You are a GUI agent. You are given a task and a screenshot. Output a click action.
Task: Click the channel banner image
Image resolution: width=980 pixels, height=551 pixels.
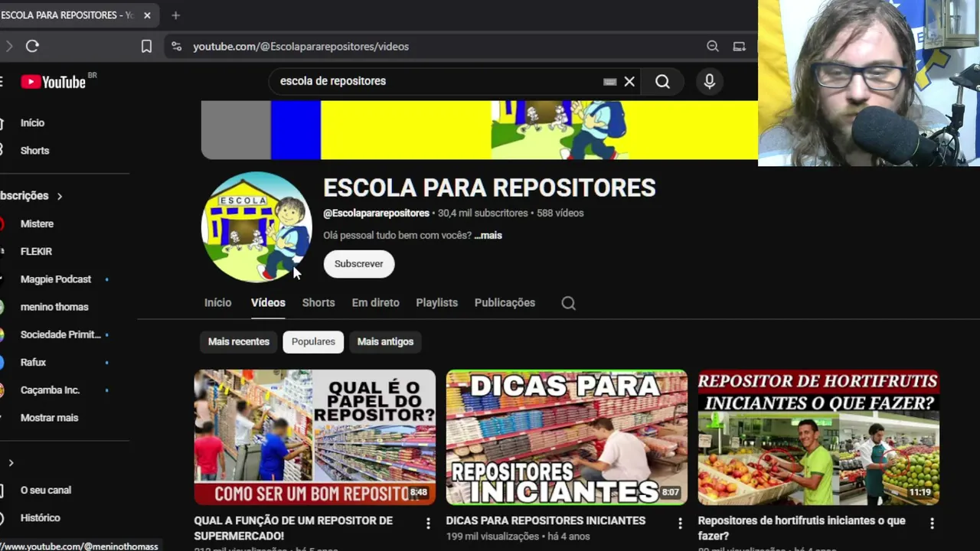479,130
